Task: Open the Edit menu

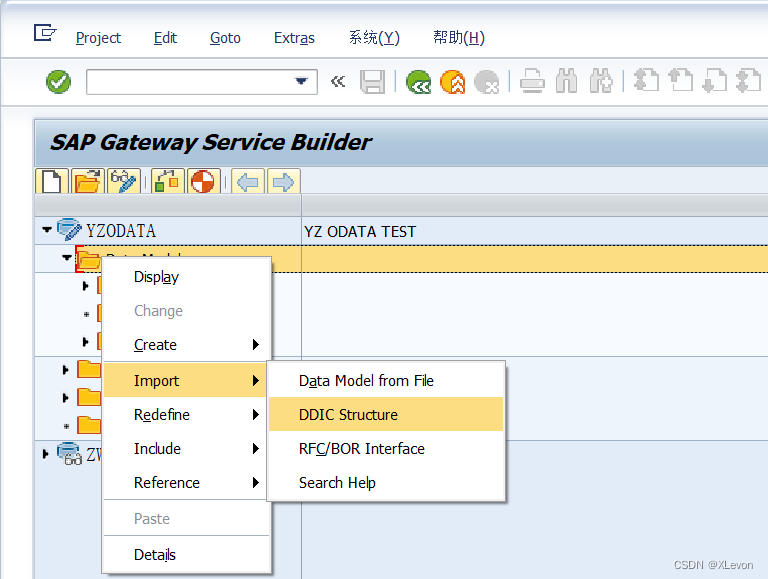Action: [x=165, y=38]
